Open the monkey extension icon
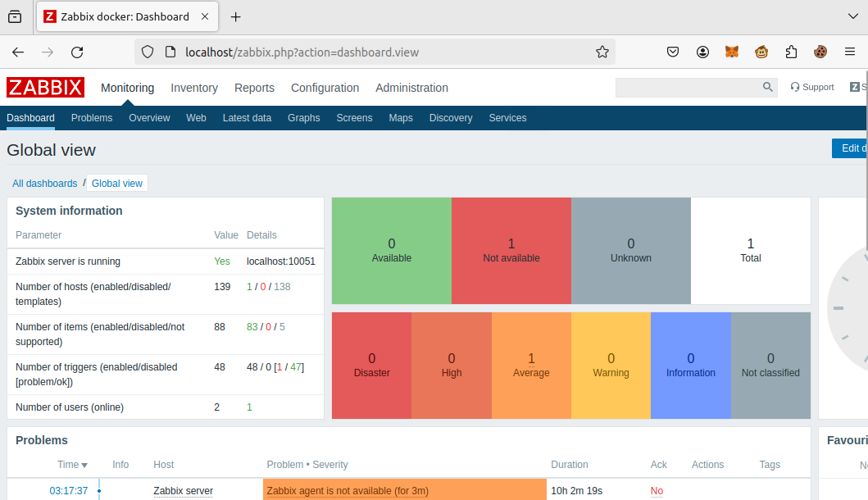 [761, 52]
